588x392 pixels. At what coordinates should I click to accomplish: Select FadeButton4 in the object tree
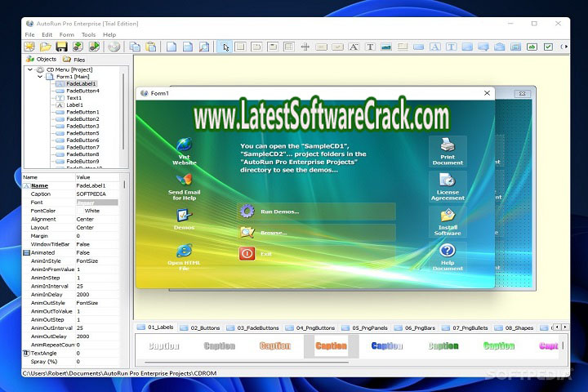point(82,91)
